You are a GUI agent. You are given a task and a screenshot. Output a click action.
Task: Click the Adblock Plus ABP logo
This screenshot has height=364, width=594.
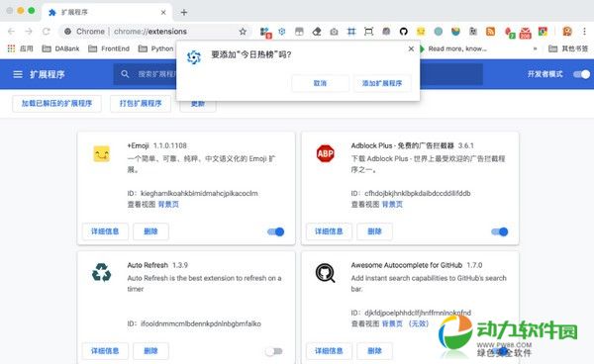pos(326,153)
